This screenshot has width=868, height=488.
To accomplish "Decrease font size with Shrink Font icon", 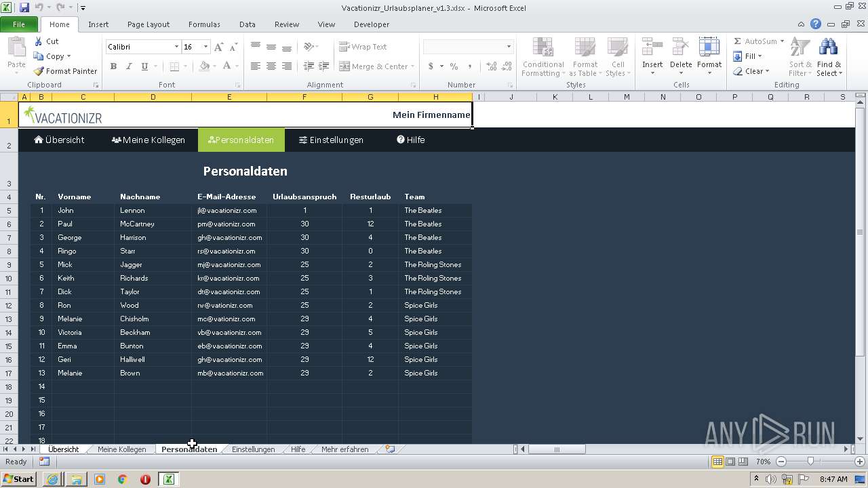I will pos(233,47).
